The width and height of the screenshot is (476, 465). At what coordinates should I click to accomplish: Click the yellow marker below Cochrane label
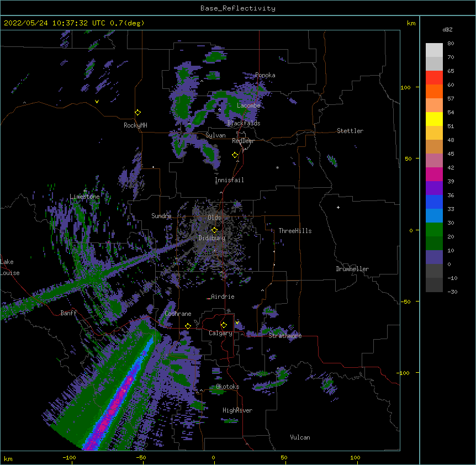(188, 326)
